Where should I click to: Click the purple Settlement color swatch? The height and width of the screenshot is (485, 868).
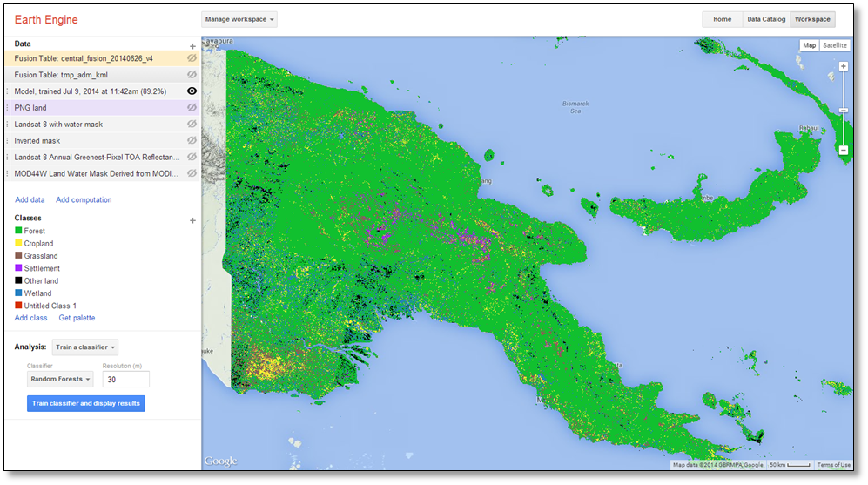tap(18, 268)
